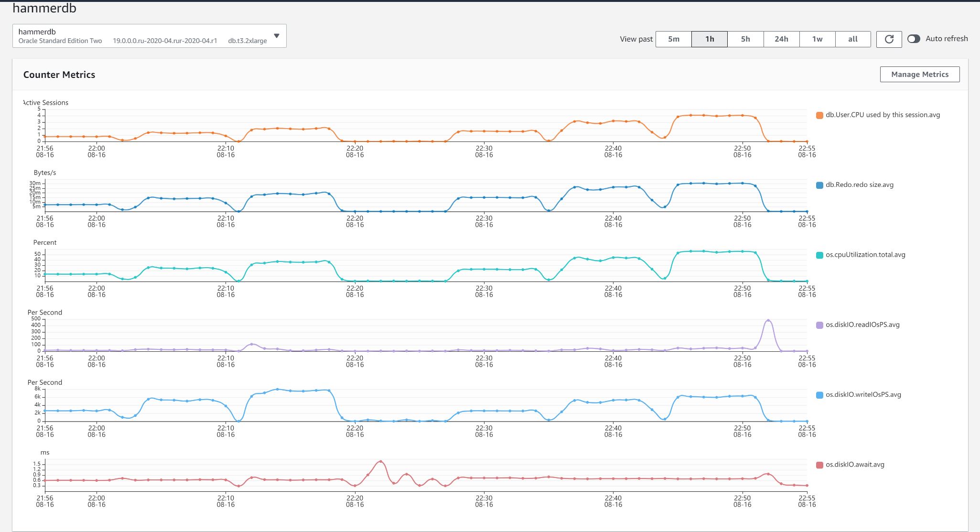
Task: Click the db.Redo.redo size.avg legend label
Action: [x=859, y=185]
